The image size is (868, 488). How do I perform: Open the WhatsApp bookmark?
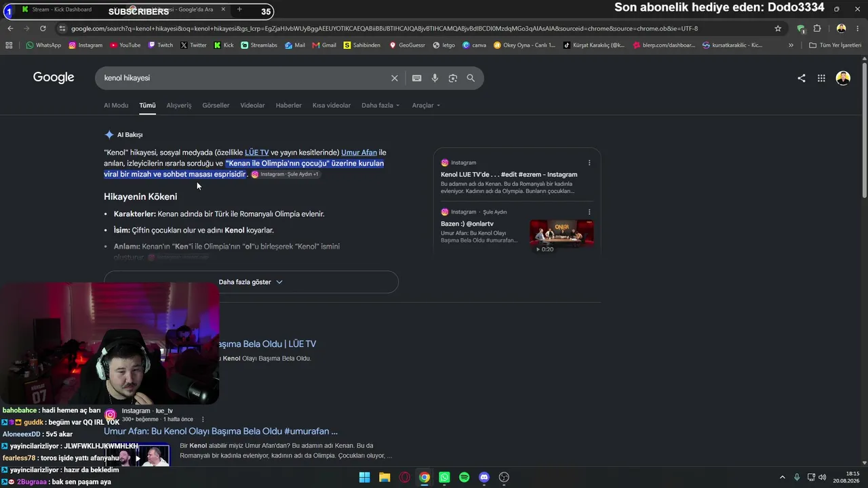43,45
